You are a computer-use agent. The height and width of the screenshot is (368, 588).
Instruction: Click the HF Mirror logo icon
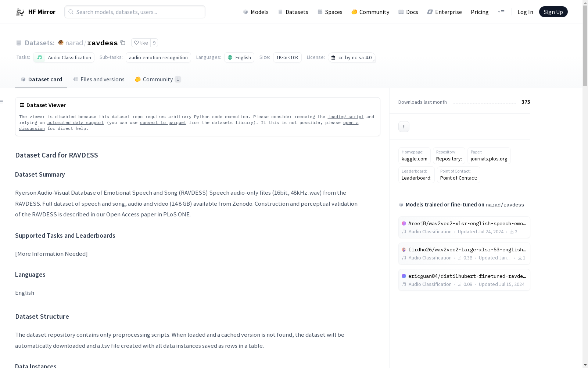20,12
